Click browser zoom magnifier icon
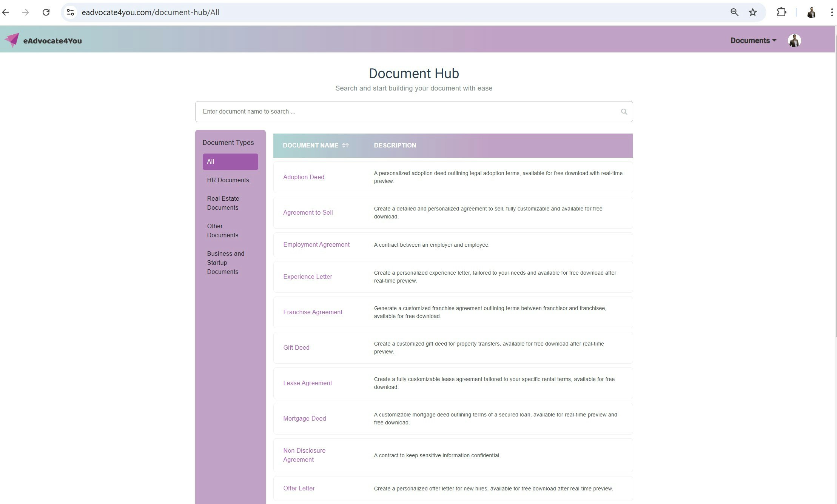The height and width of the screenshot is (504, 837). [734, 12]
